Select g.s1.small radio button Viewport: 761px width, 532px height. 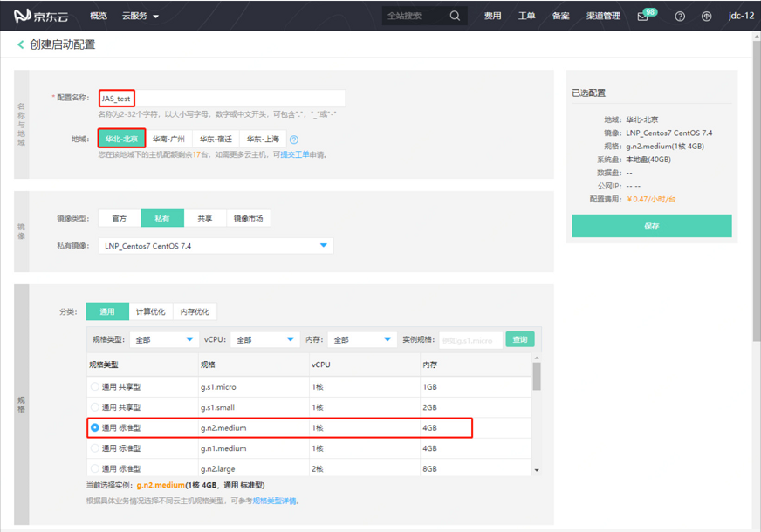coord(94,407)
